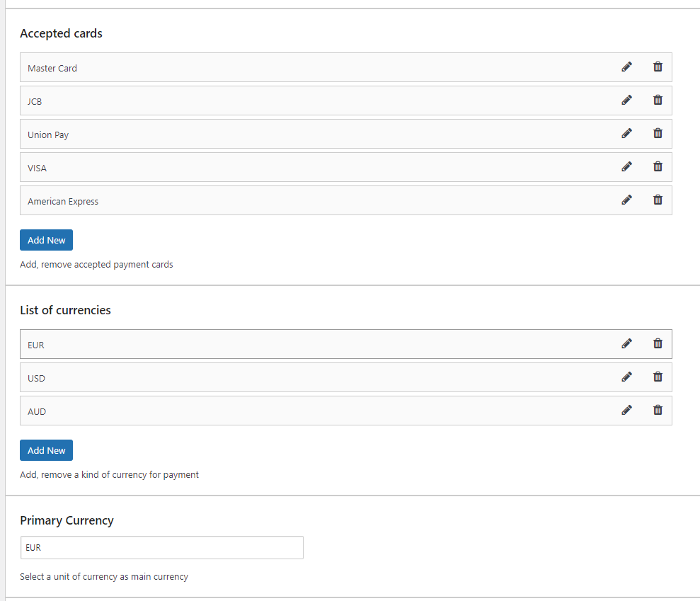700x601 pixels.
Task: Remove the American Express card
Action: coord(658,200)
